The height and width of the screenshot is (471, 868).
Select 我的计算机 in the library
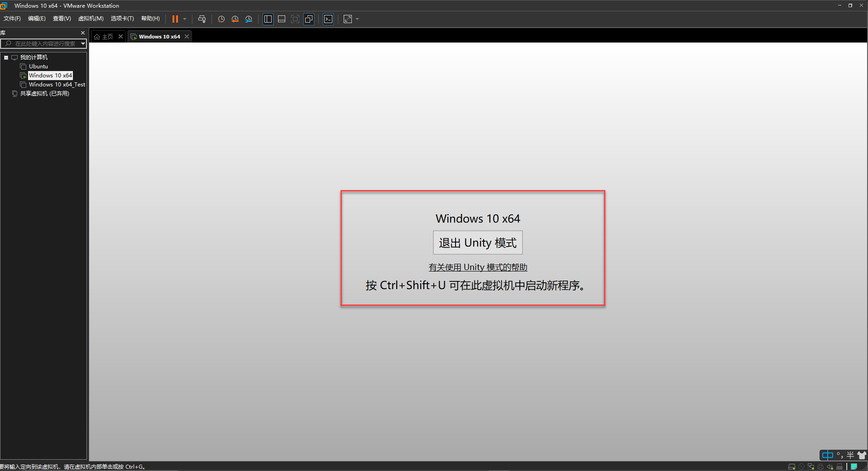[x=34, y=57]
